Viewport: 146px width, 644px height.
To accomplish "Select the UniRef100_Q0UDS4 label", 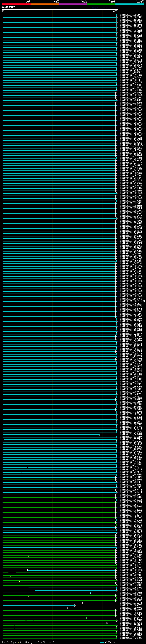I will pos(131,470).
